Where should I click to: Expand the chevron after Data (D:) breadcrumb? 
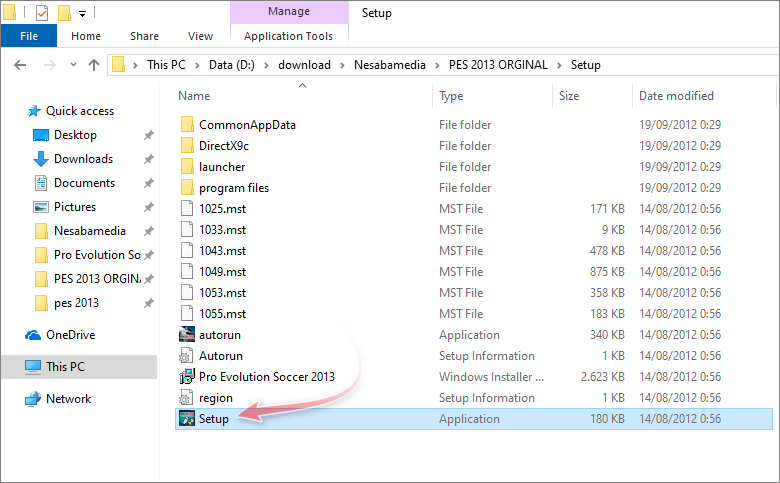[266, 65]
